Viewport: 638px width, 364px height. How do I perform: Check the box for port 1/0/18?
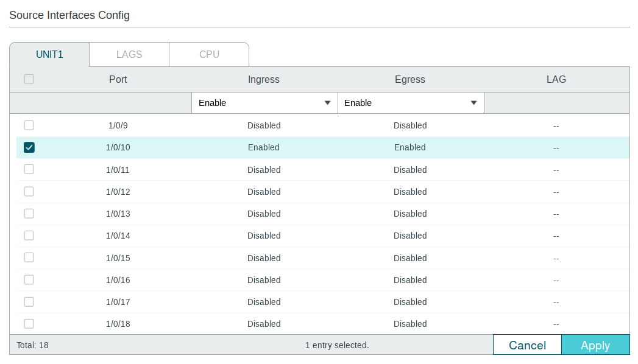[x=29, y=323]
